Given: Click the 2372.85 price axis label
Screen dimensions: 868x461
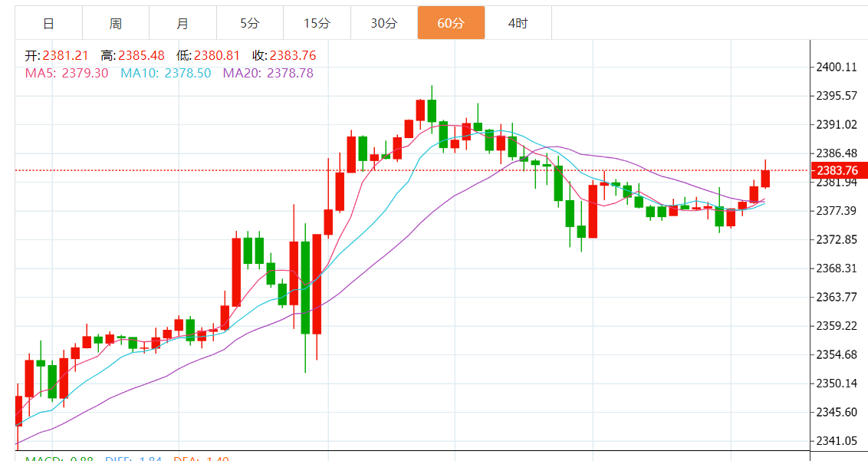Looking at the screenshot, I should tap(837, 240).
